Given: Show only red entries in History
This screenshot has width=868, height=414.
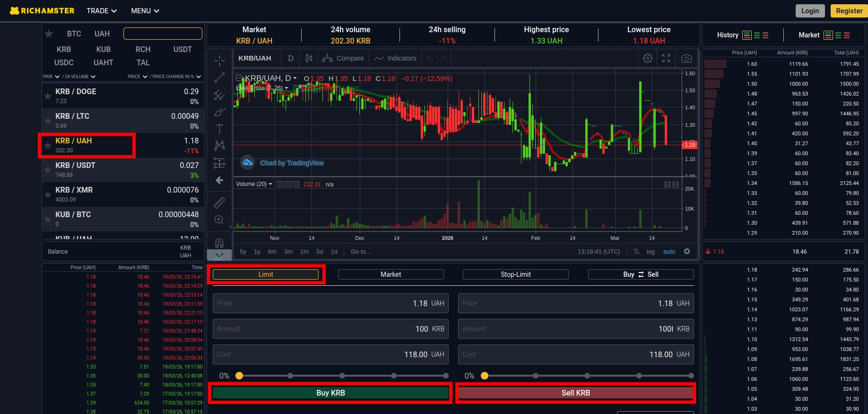Looking at the screenshot, I should [x=765, y=35].
